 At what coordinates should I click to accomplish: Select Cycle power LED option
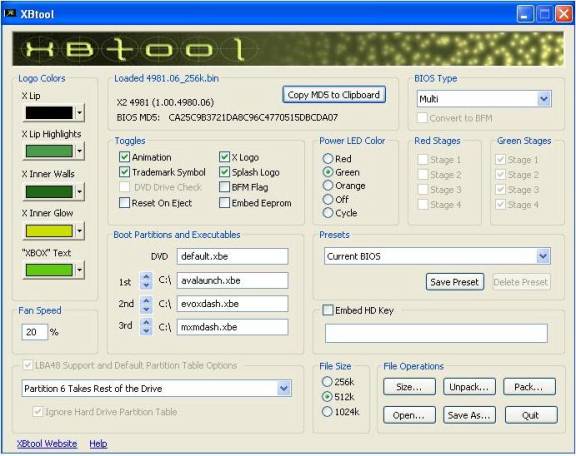point(328,213)
